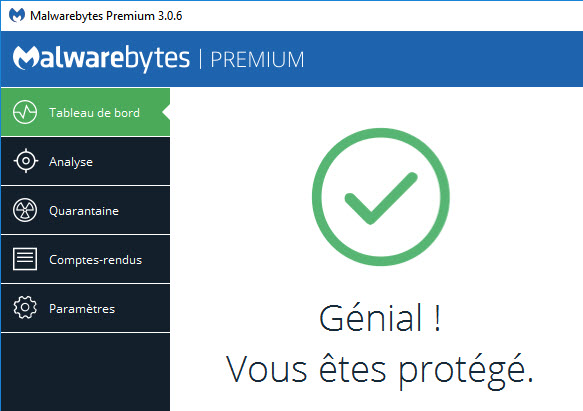Open the Quarantaine radiation symbol icon

(25, 210)
